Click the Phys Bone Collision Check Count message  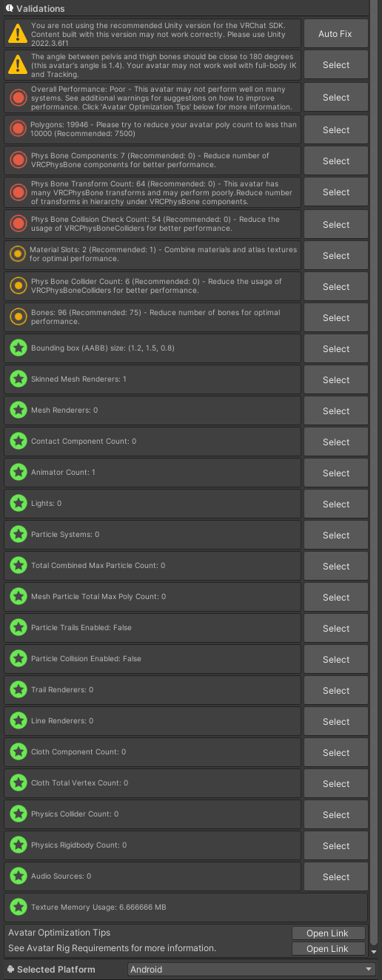[155, 223]
